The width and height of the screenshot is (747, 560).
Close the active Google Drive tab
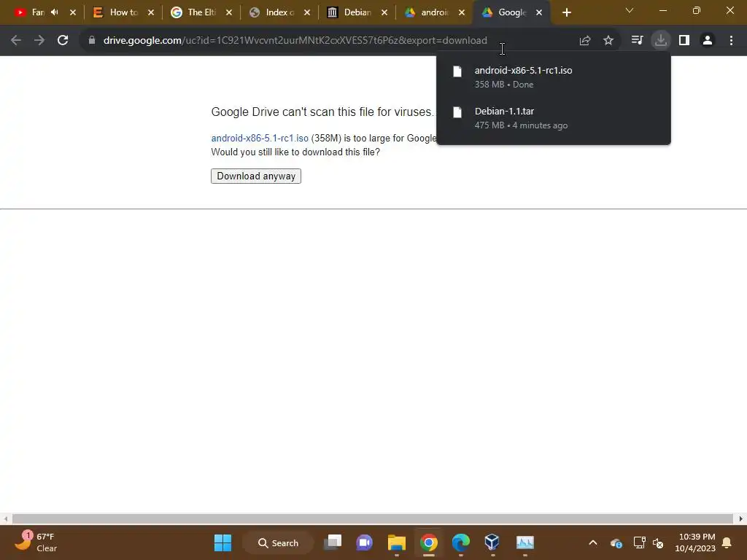[539, 13]
